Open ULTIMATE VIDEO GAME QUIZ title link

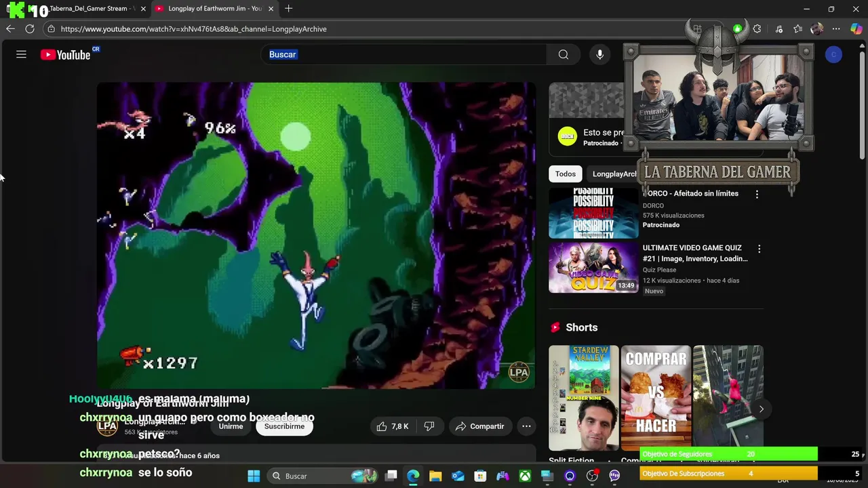coord(695,253)
